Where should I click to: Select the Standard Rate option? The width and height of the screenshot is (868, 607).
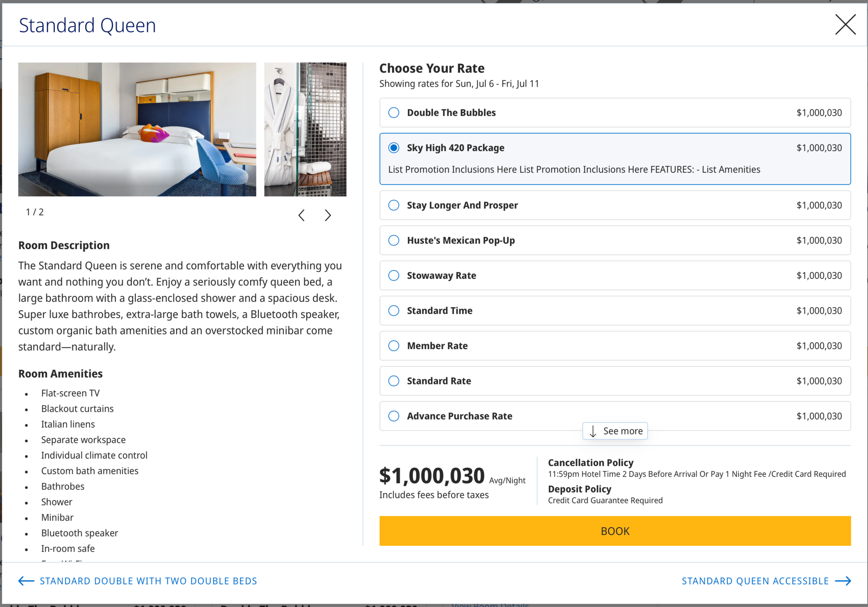click(x=394, y=381)
